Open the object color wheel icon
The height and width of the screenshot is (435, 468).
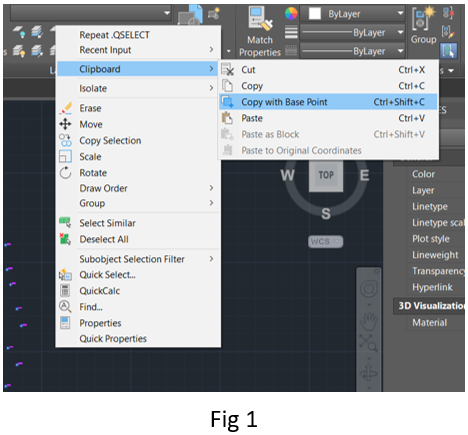point(291,14)
